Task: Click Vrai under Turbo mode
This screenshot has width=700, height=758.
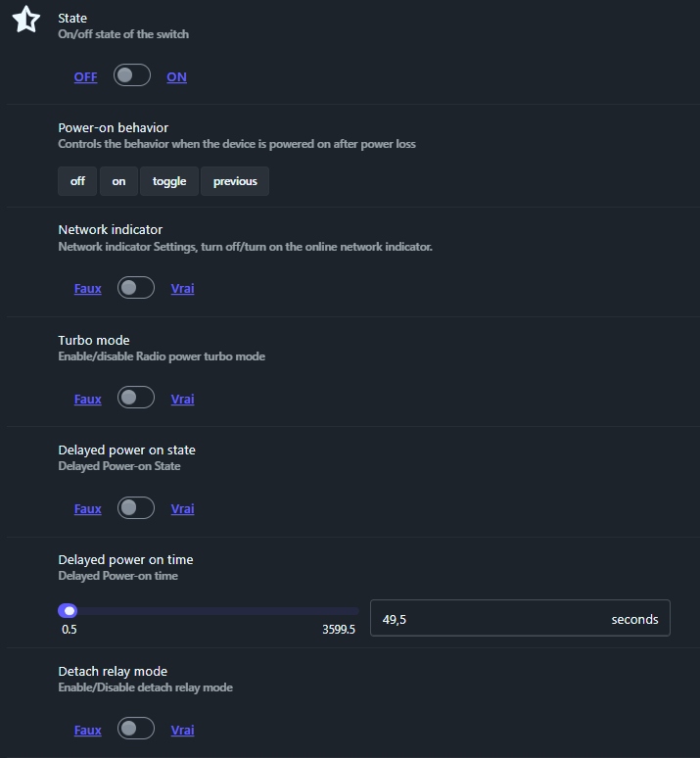Action: tap(182, 399)
